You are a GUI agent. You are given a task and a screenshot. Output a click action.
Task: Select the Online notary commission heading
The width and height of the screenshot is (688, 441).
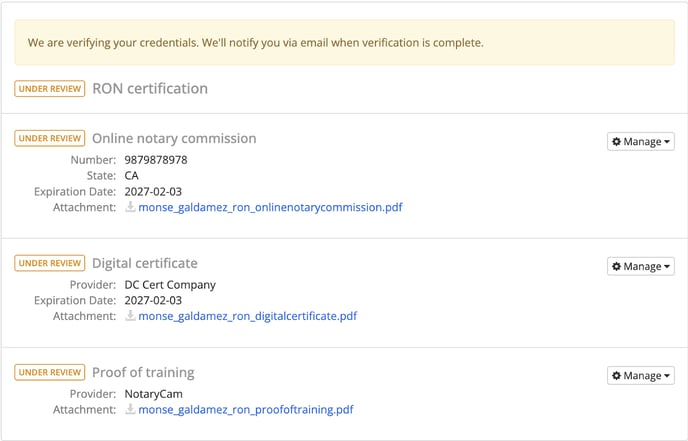coord(174,138)
